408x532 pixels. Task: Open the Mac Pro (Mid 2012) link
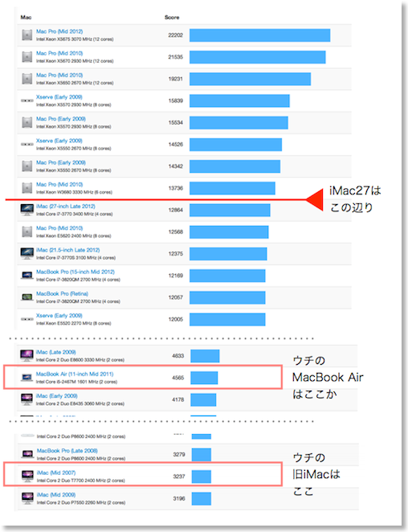[59, 31]
